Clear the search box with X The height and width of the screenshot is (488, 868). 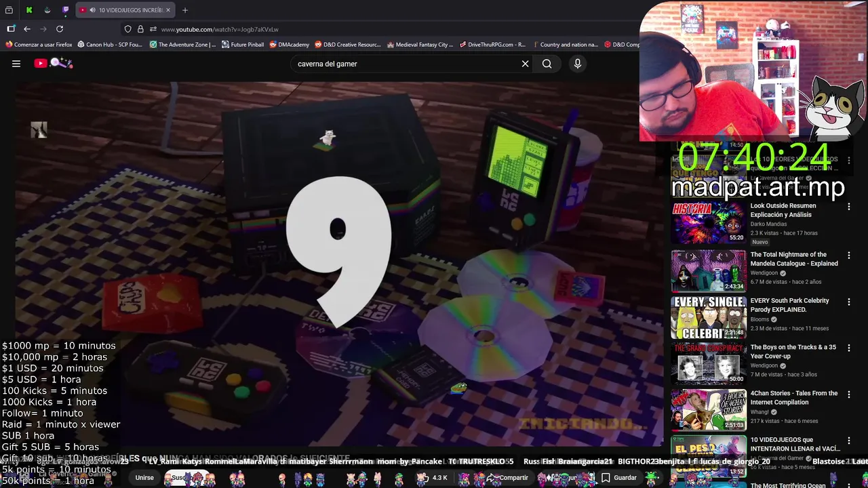(x=525, y=64)
